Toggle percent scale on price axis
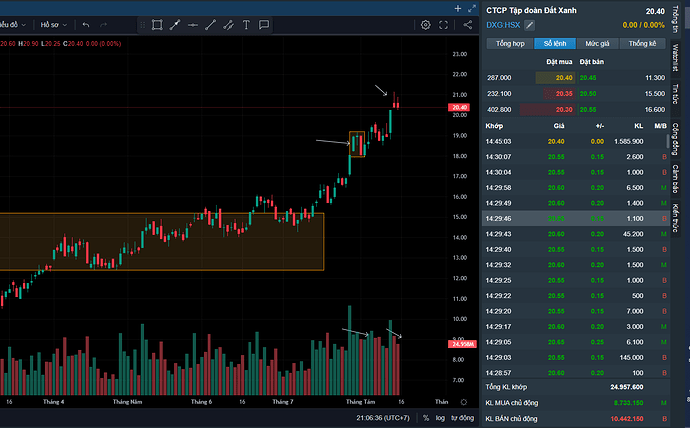The height and width of the screenshot is (428, 690). pyautogui.click(x=425, y=417)
